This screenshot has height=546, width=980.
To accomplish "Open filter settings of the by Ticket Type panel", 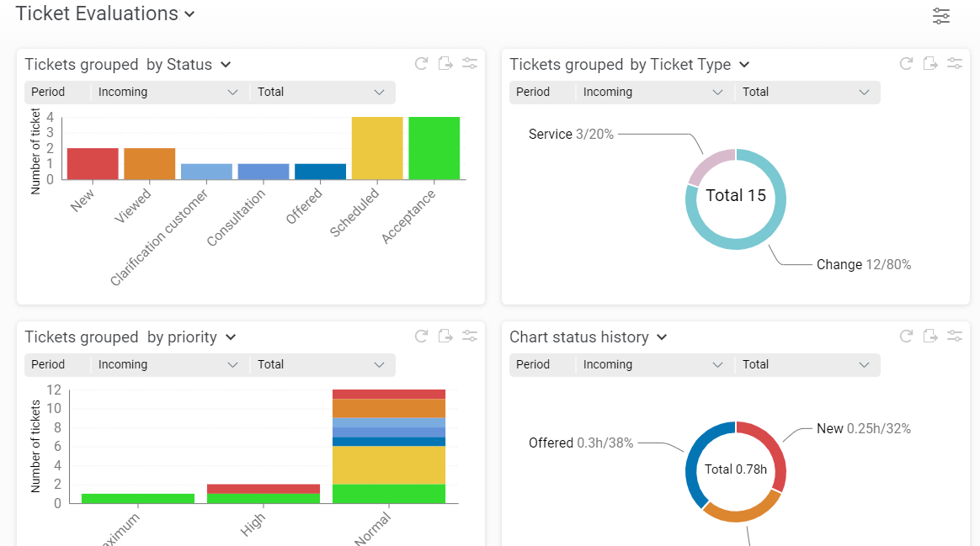I will (955, 64).
